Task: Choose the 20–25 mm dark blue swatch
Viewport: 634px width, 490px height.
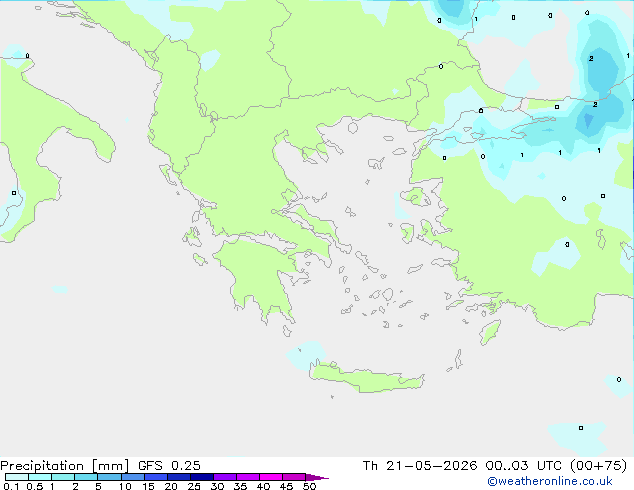Action: pos(178,477)
